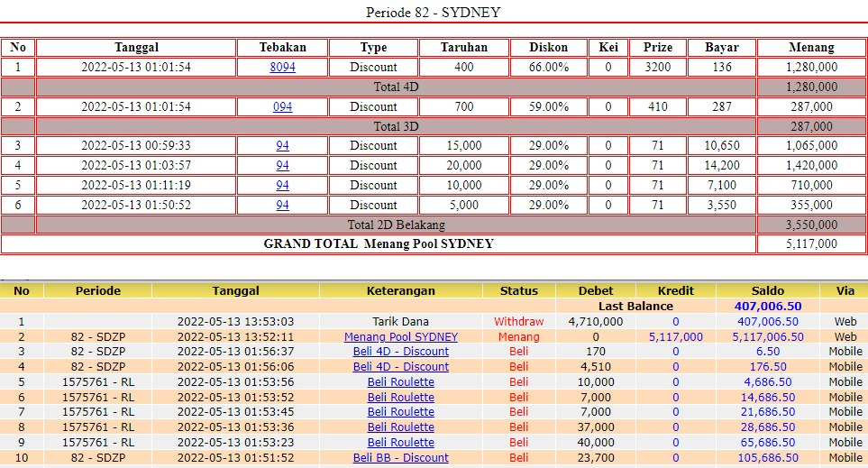Select the 2022-05-13 13:53:03 date cell
The image size is (868, 468).
click(x=236, y=322)
